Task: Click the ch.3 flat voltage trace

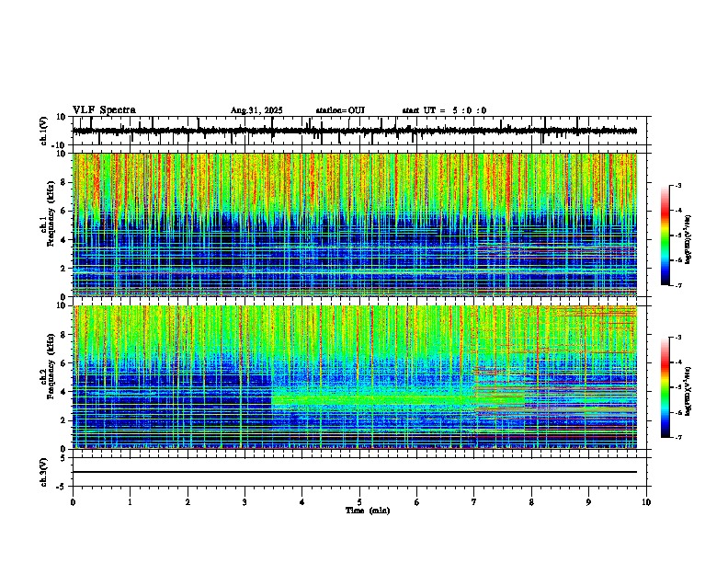Action: (x=355, y=472)
